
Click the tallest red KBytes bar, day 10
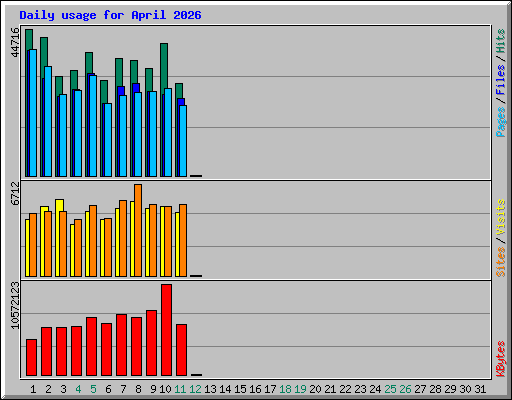(166, 330)
